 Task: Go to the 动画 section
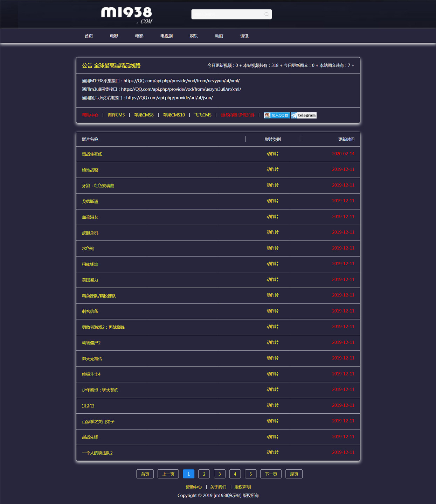[219, 36]
